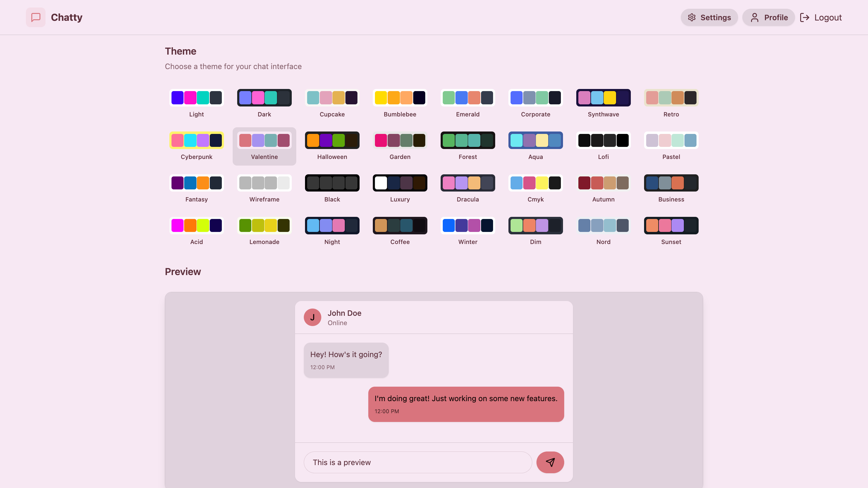Apply the Nord theme
The height and width of the screenshot is (488, 868).
click(x=603, y=231)
